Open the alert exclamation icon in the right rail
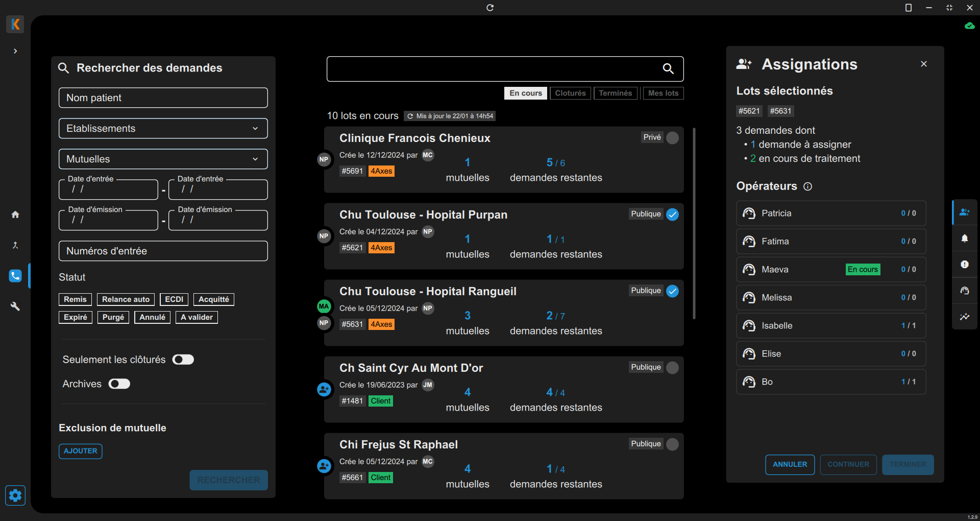 tap(965, 265)
